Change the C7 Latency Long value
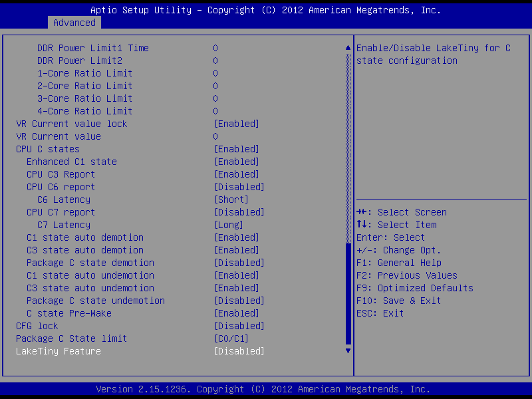Viewport: 532px width, 399px height. pos(228,225)
